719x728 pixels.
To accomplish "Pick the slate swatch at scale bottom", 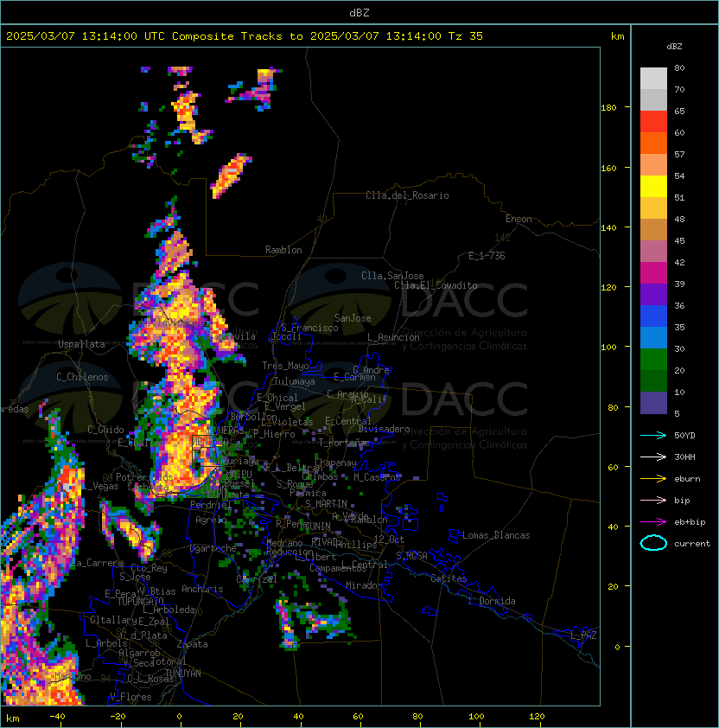I will coord(653,403).
